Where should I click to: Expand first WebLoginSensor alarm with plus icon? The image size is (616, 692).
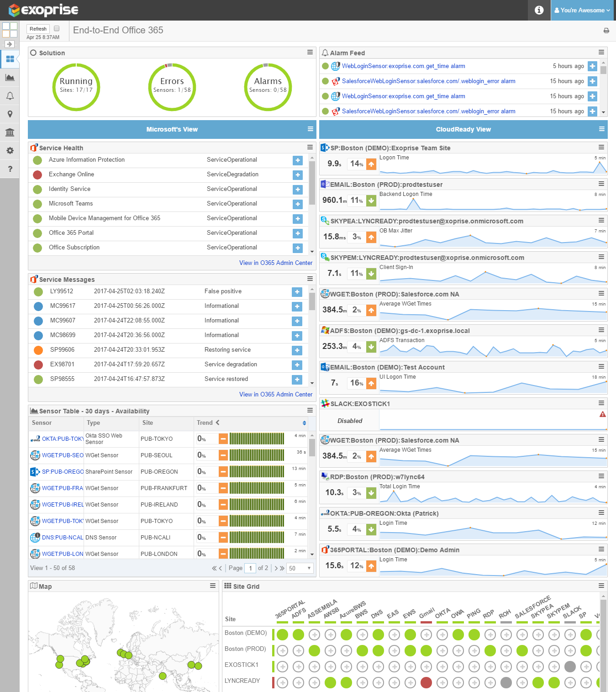coord(592,66)
